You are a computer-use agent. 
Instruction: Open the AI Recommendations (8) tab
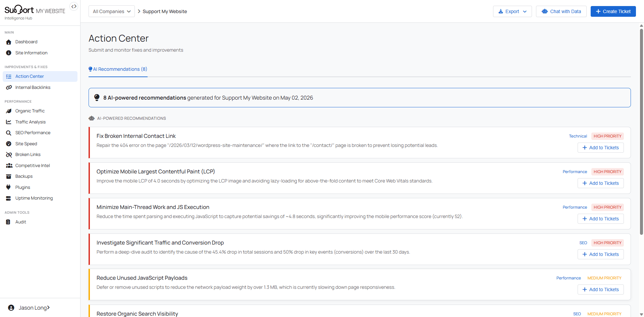tap(118, 69)
